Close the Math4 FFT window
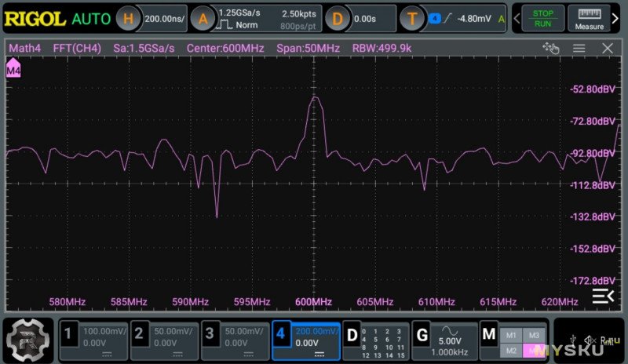The height and width of the screenshot is (364, 628). pos(607,49)
